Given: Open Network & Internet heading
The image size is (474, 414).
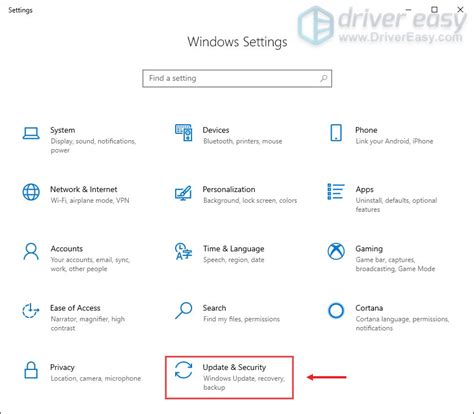Looking at the screenshot, I should pos(84,189).
